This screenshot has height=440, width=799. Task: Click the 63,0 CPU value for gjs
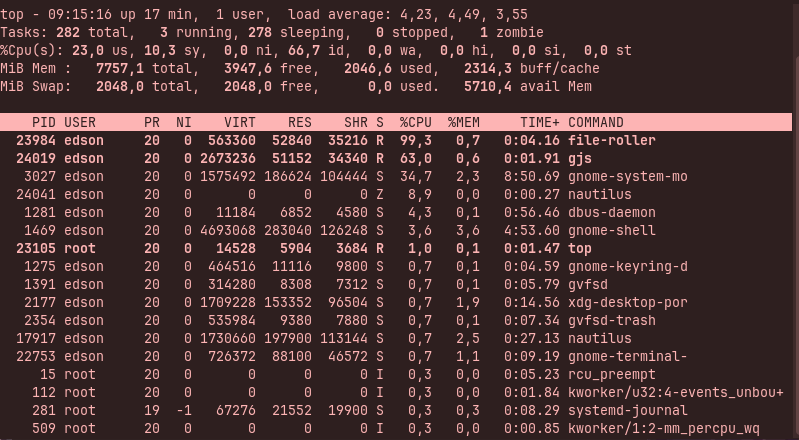(x=416, y=159)
